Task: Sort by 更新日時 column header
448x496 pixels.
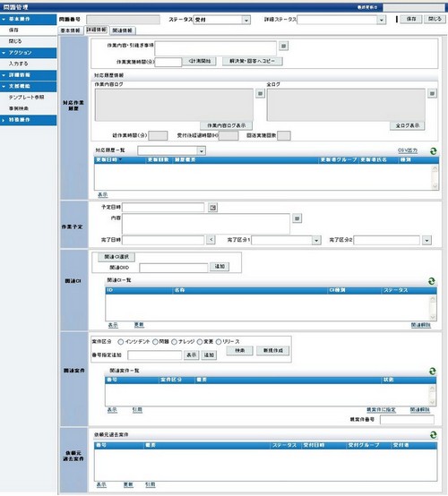Action: [x=120, y=160]
